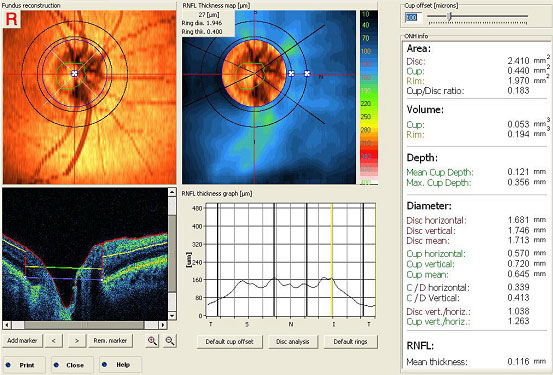The height and width of the screenshot is (375, 553).
Task: Go to the next marker with > button
Action: pyautogui.click(x=77, y=341)
